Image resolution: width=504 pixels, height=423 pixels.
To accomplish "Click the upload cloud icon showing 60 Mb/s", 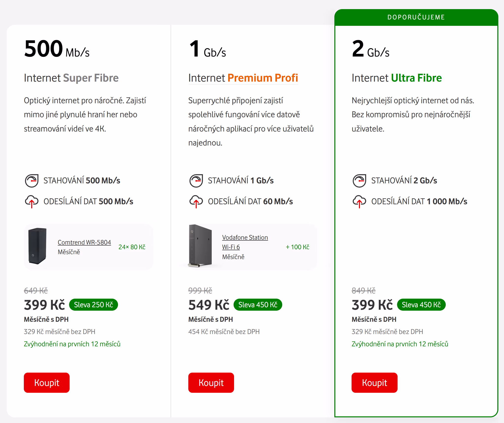I will [x=196, y=201].
